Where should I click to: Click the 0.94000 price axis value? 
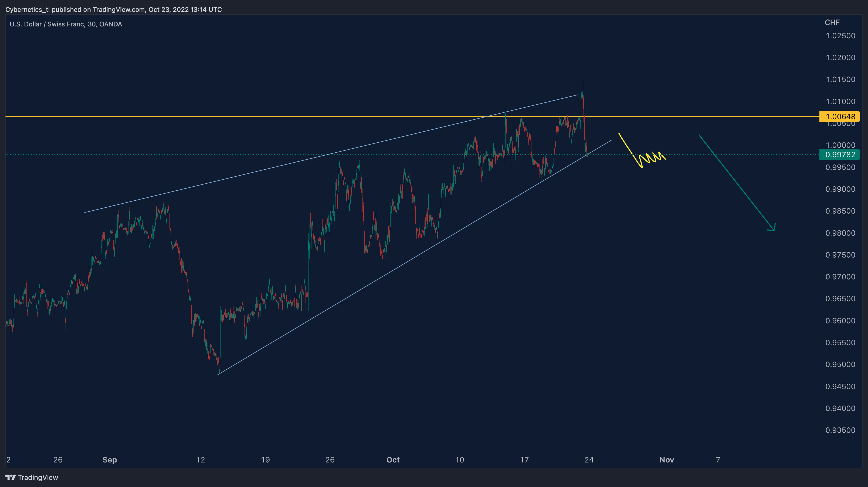840,408
